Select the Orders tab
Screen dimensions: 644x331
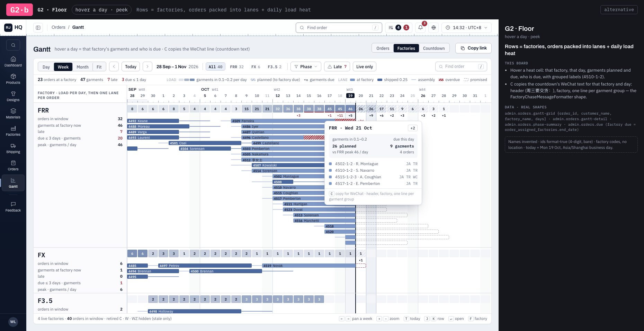click(383, 48)
